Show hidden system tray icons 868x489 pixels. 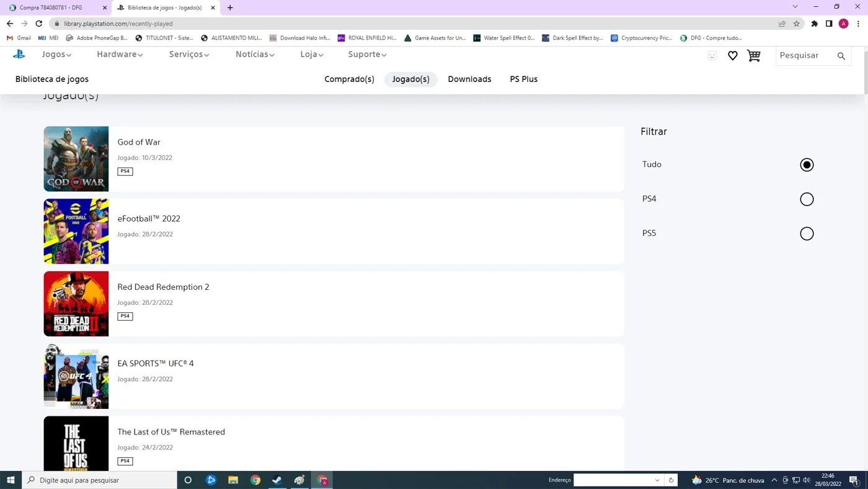click(x=774, y=480)
